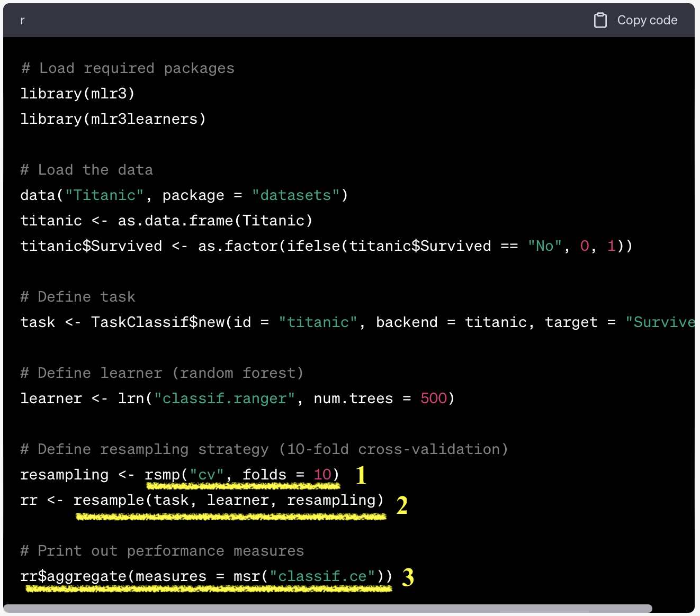Click the yellow annotation number 1
The width and height of the screenshot is (700, 616).
(x=361, y=475)
